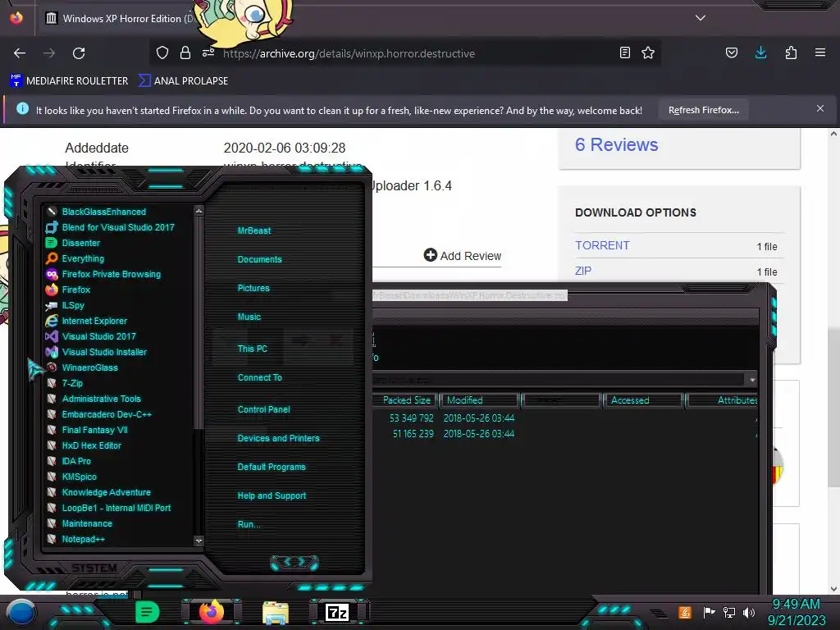Click the Refresh Firefox button
This screenshot has width=840, height=630.
click(x=703, y=110)
